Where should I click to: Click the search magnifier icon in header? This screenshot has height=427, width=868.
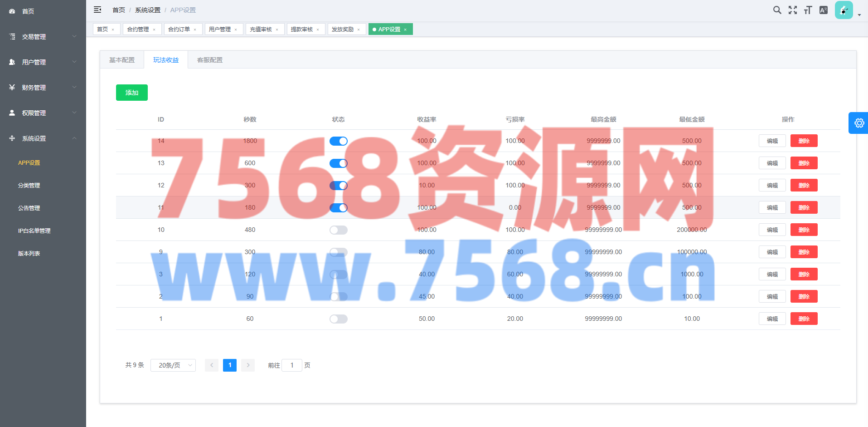pos(777,10)
